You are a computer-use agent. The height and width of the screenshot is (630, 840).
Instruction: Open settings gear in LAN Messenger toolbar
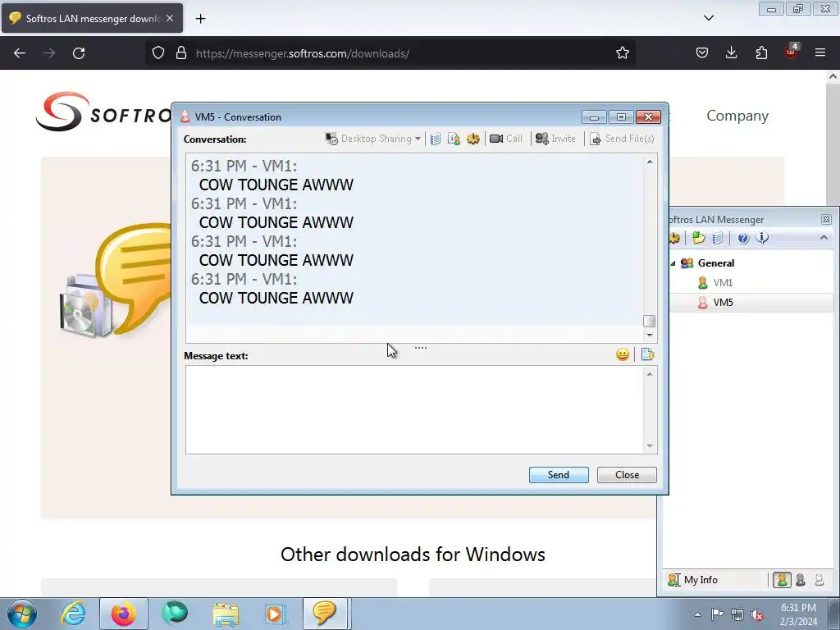(x=674, y=238)
